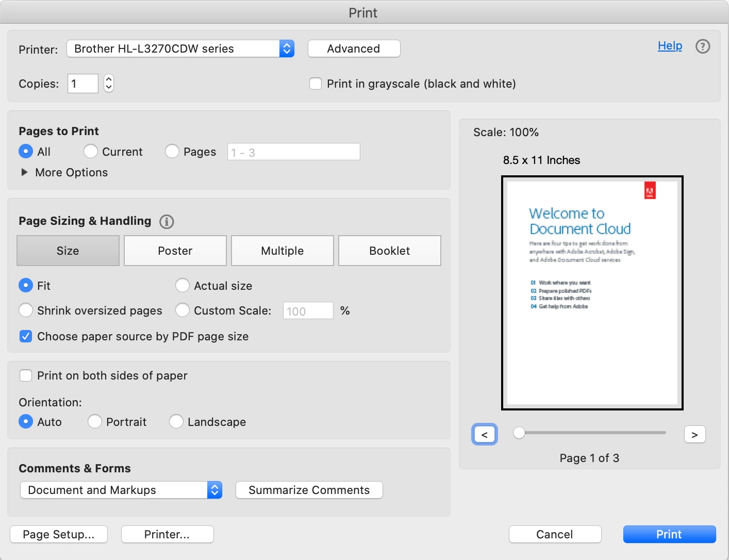Choose Landscape orientation
Image resolution: width=729 pixels, height=560 pixels.
176,422
